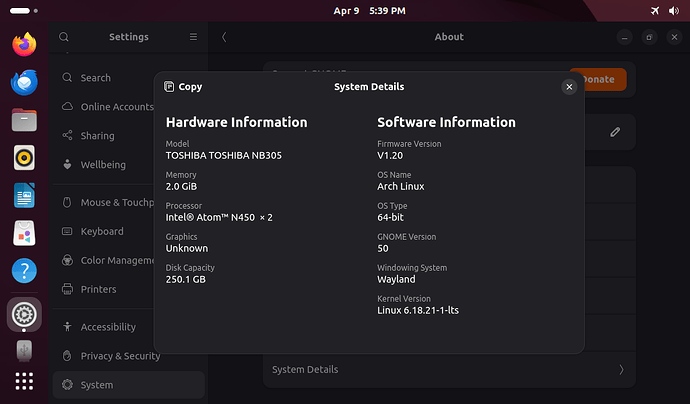
Task: Click the graphics value Unknown
Action: tap(187, 248)
